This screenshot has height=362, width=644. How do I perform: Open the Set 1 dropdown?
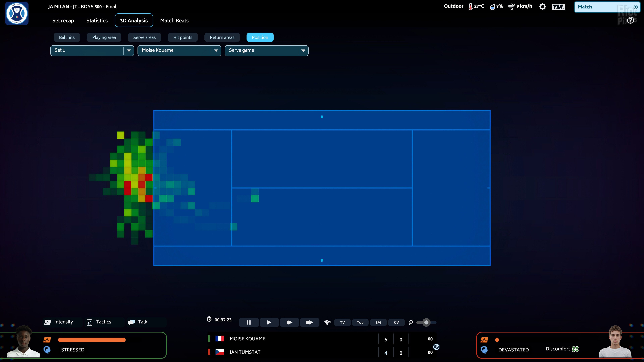click(92, 50)
